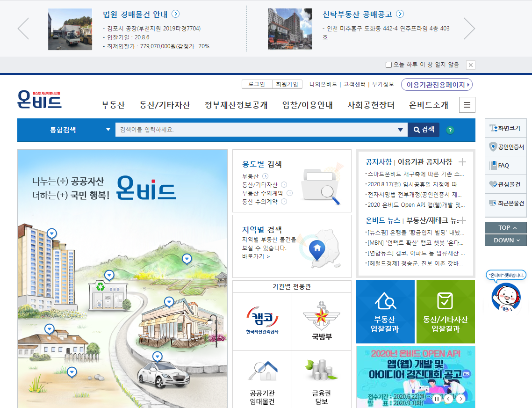Open notice 2020.8.17(월) 임시공휴일 지정에
Viewport: 532px width, 408px height.
coord(414,184)
